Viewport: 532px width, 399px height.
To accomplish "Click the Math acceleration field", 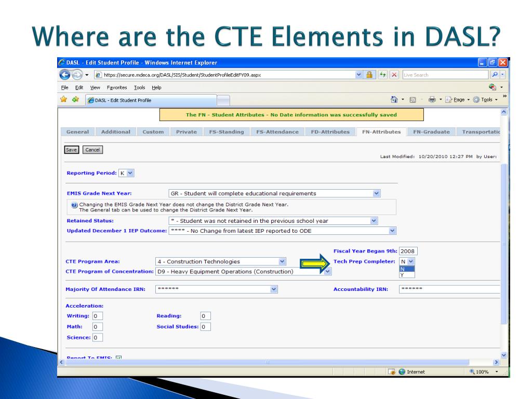I will click(97, 327).
